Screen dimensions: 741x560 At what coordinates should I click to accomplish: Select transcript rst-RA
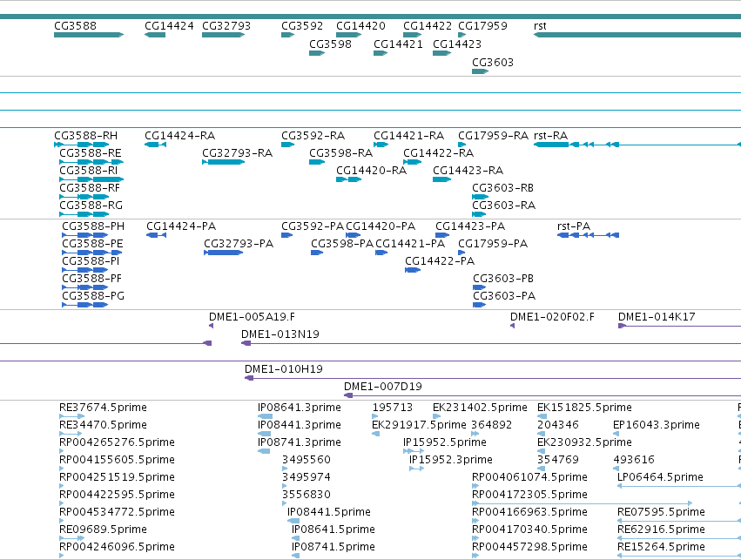coord(637,145)
